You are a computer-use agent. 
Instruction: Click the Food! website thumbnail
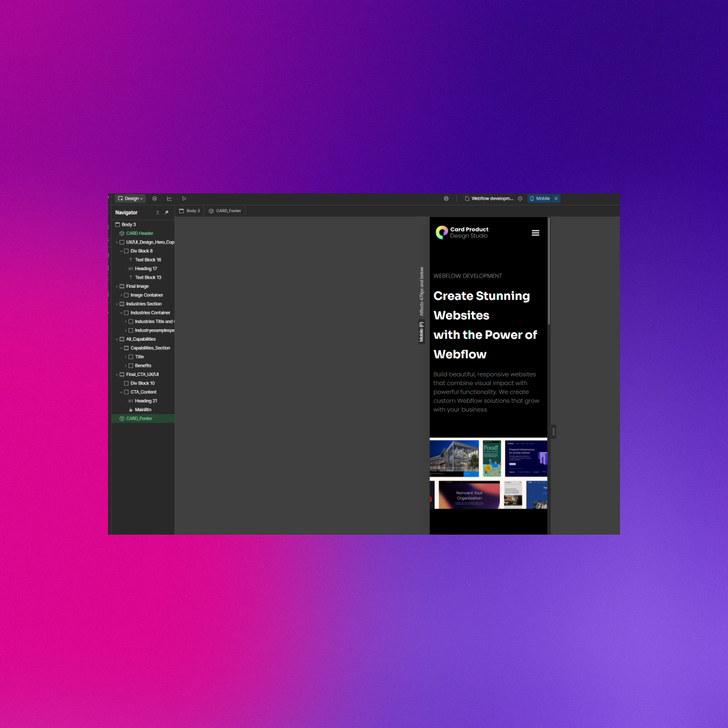492,458
